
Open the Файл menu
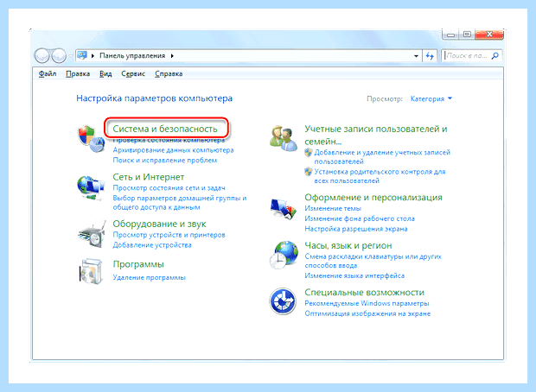48,73
